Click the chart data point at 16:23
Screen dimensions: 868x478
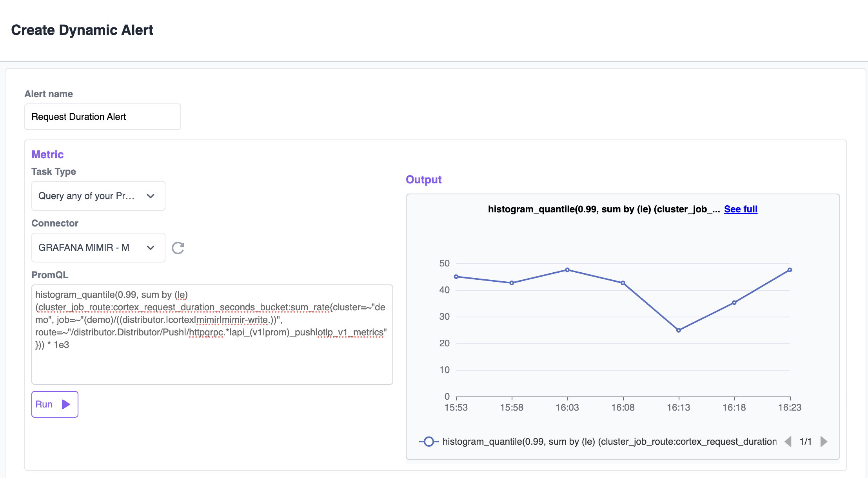(790, 270)
